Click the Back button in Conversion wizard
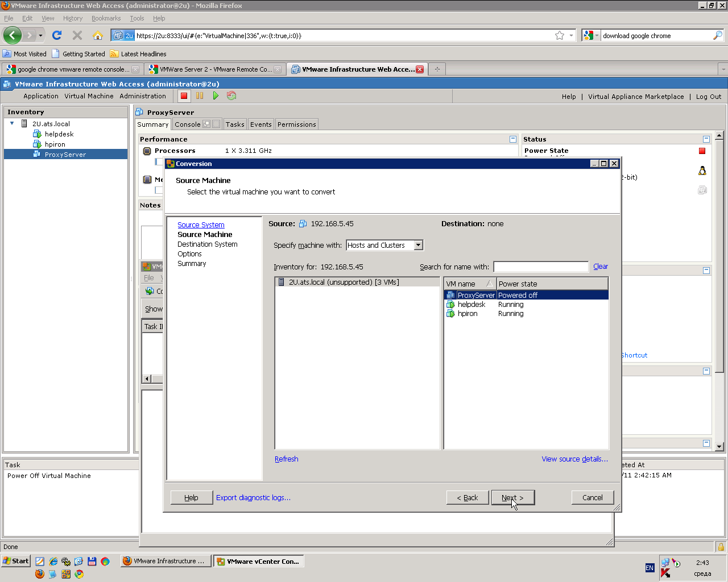The height and width of the screenshot is (582, 728). click(x=468, y=497)
